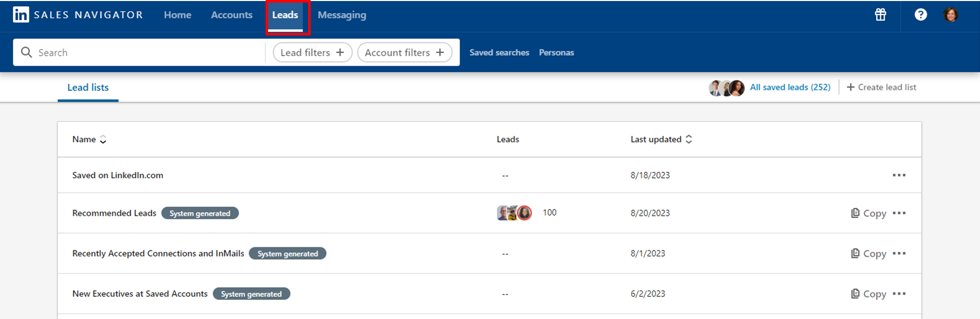Image resolution: width=980 pixels, height=319 pixels.
Task: Click the LinkedIn Sales Navigator logo
Action: pyautogui.click(x=78, y=15)
